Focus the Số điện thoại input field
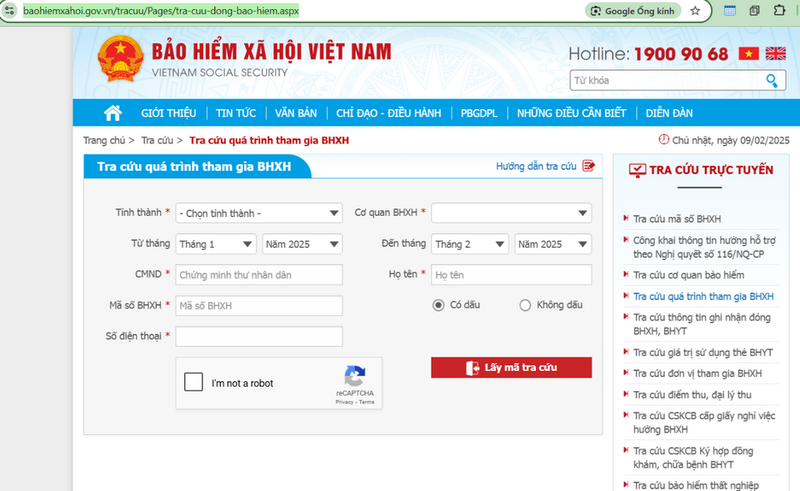Screen dimensions: 800x491 pyautogui.click(x=259, y=336)
